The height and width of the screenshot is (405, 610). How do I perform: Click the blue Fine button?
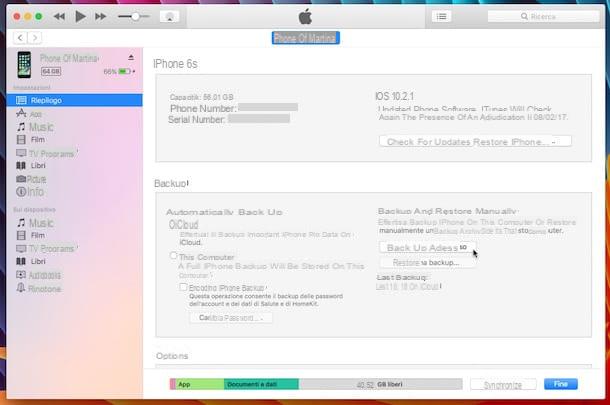[x=561, y=384]
